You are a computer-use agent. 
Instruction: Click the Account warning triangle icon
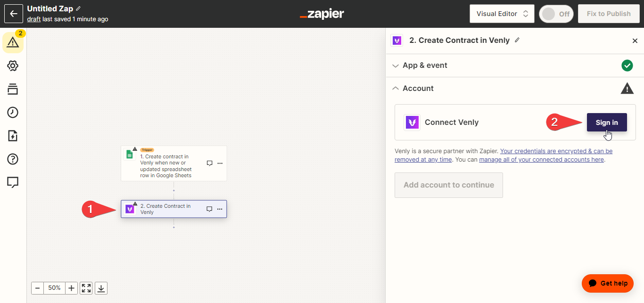(x=627, y=88)
